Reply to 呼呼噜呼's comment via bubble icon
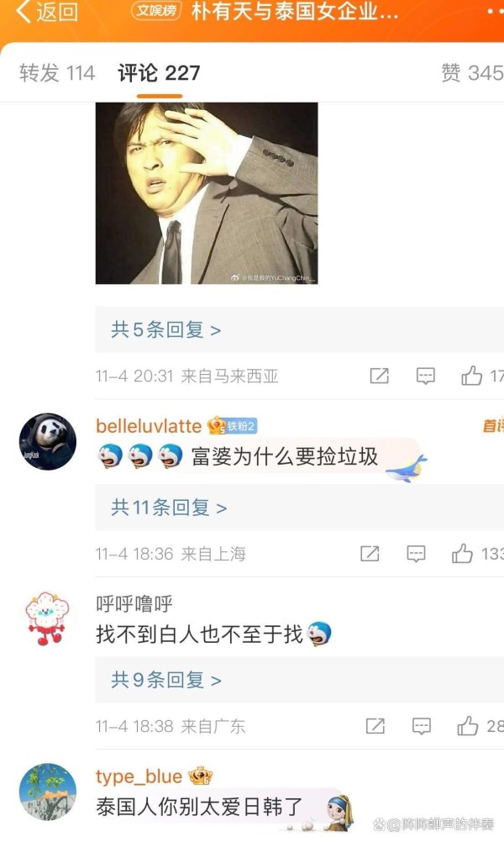This screenshot has width=504, height=842. [422, 727]
